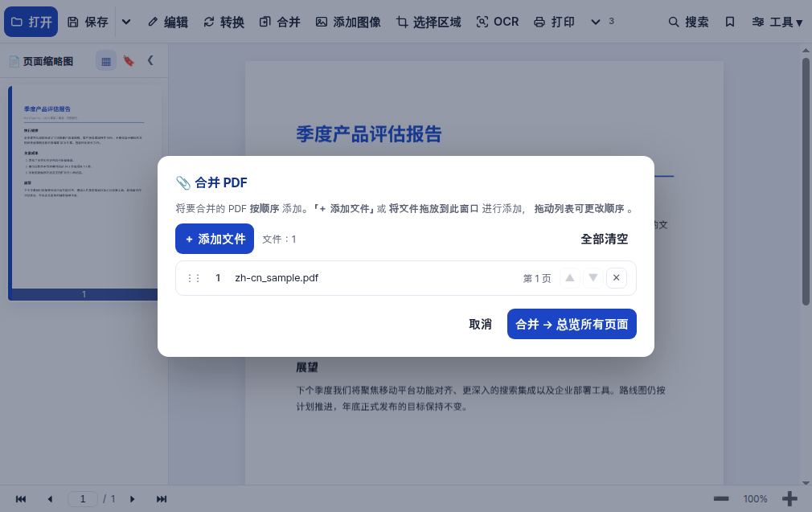Expand the toolbar overflow chevron after 打印
This screenshot has width=812, height=512.
tap(596, 22)
